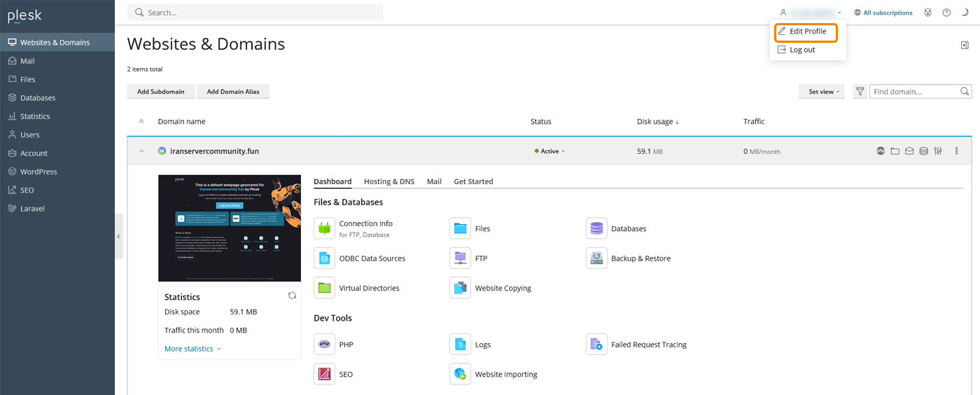Click the Find domain search field
This screenshot has width=980, height=395.
[914, 92]
